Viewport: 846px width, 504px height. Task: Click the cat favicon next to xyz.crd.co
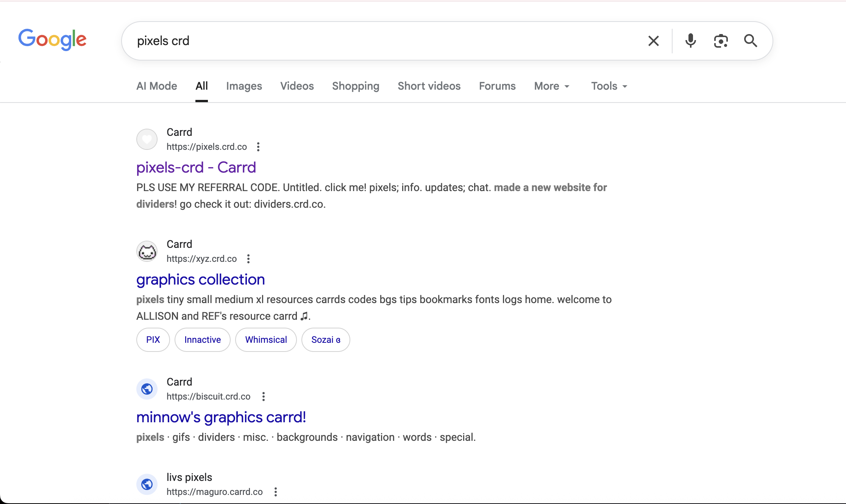(147, 251)
